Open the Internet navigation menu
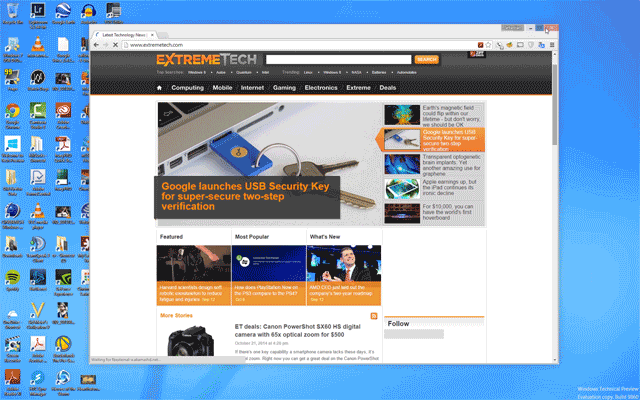Viewport: 640px width, 400px height. tap(252, 88)
